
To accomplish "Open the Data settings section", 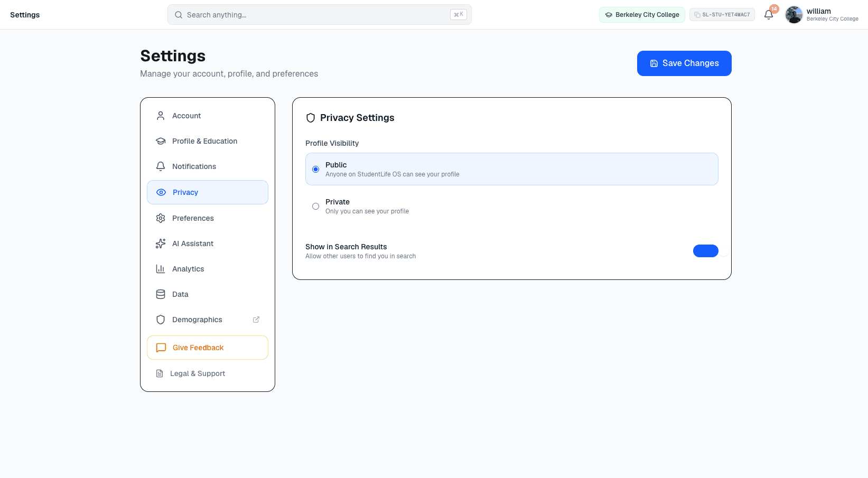I will click(x=208, y=294).
